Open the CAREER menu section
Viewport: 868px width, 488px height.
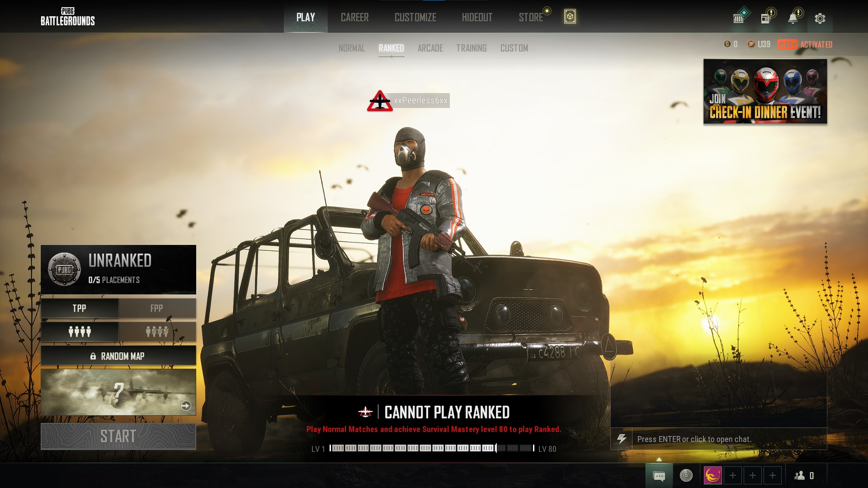[x=354, y=17]
